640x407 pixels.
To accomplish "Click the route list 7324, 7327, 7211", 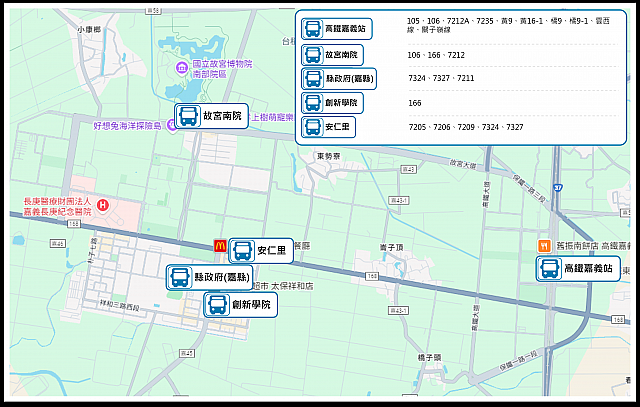I will coord(441,78).
